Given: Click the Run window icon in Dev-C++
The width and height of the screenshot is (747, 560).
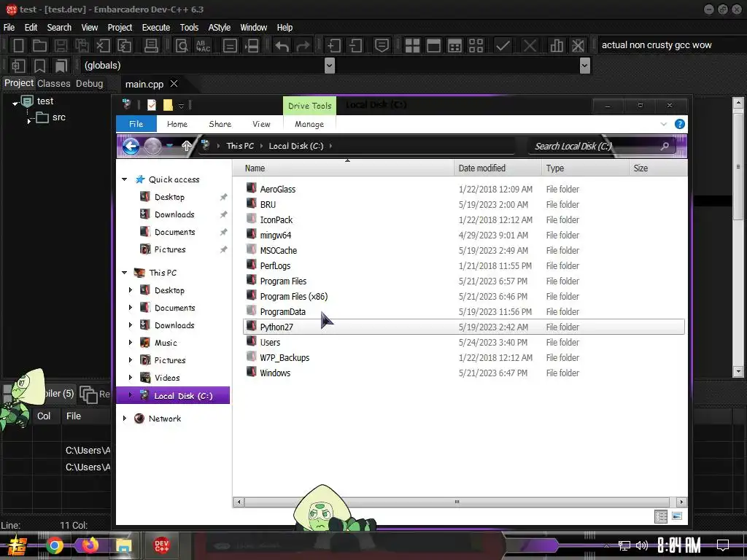Looking at the screenshot, I should (x=433, y=46).
